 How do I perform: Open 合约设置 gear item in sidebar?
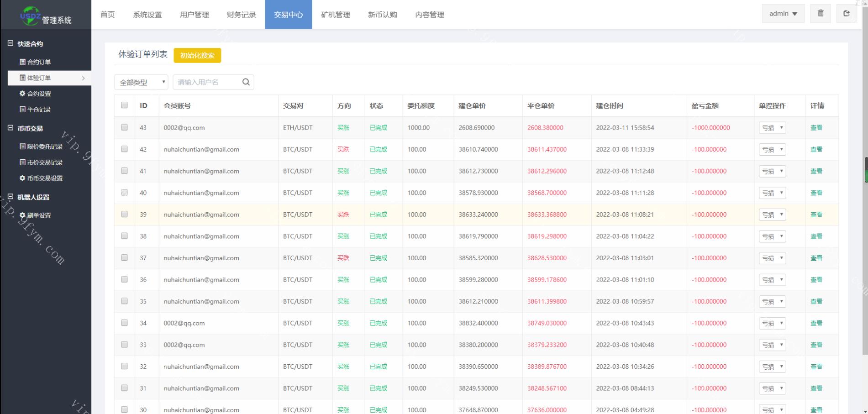39,94
